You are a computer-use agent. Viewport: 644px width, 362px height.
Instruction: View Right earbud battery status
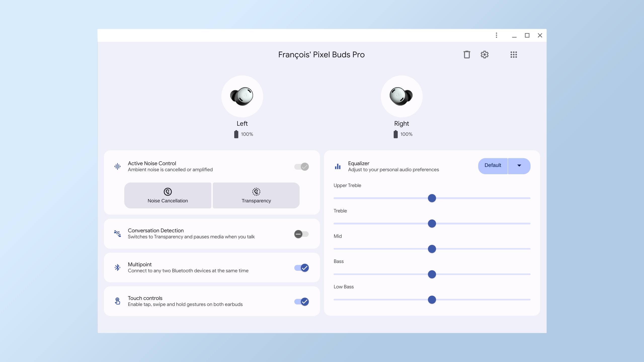[x=401, y=134]
